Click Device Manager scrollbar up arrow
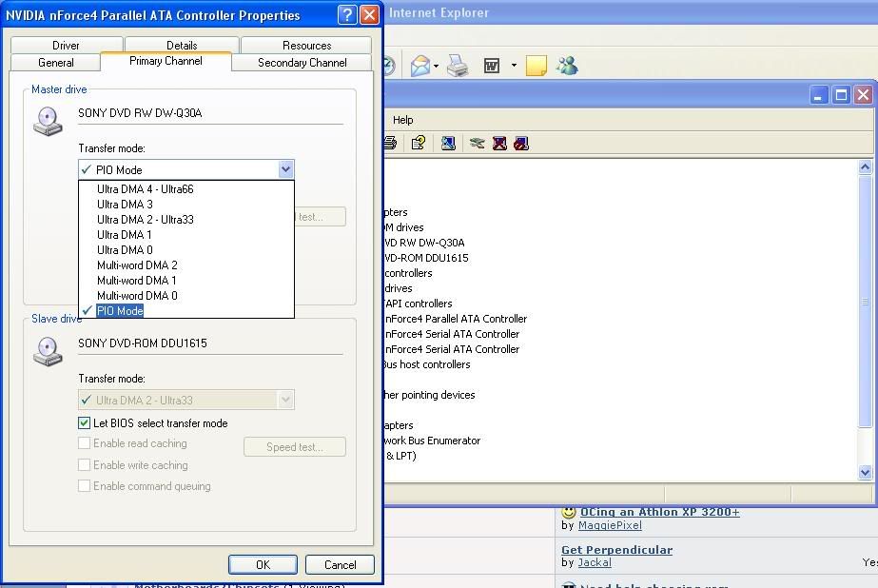The image size is (878, 588). (865, 167)
